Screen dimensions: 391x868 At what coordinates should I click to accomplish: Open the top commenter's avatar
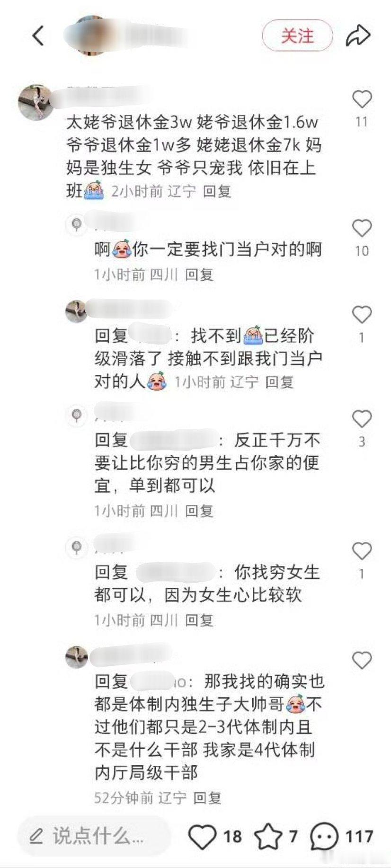click(x=36, y=103)
